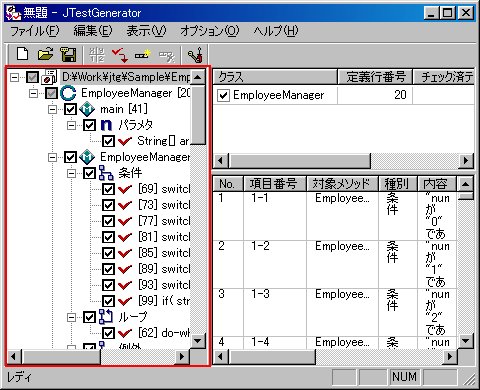This screenshot has height=390, width=480.
Task: Save using the floppy disk icon
Action: click(x=68, y=54)
